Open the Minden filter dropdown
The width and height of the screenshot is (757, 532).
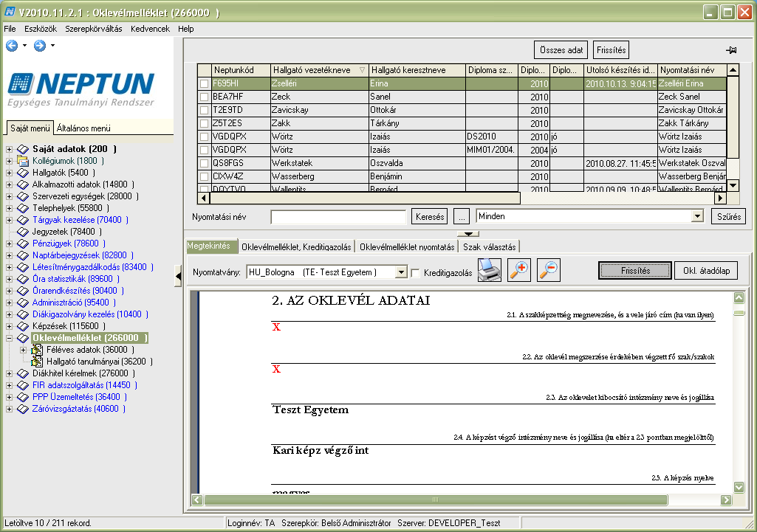pyautogui.click(x=697, y=216)
